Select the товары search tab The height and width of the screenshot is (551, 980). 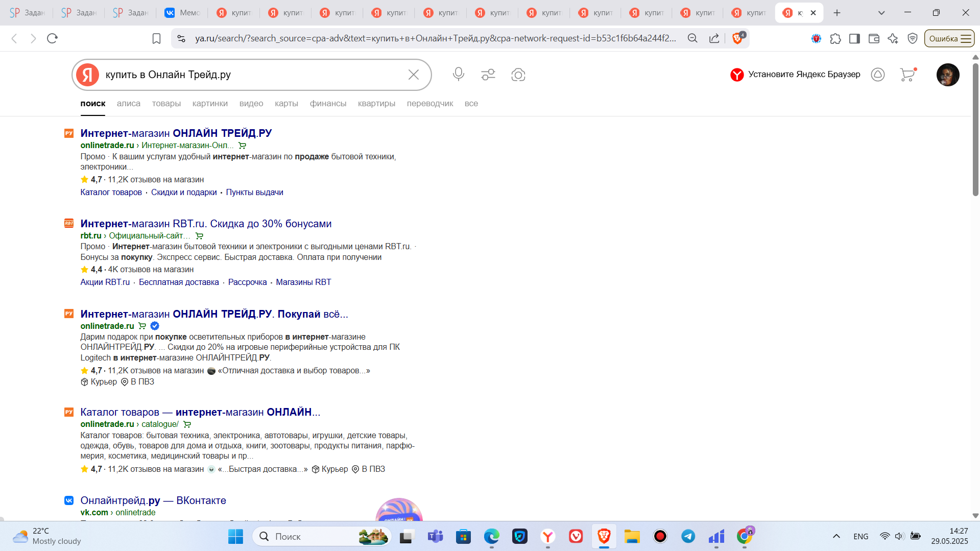[166, 104]
